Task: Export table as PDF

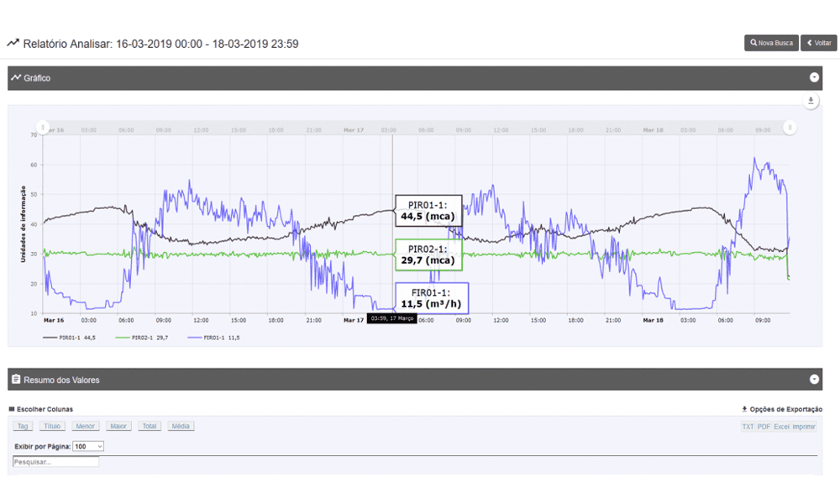Action: [x=764, y=427]
